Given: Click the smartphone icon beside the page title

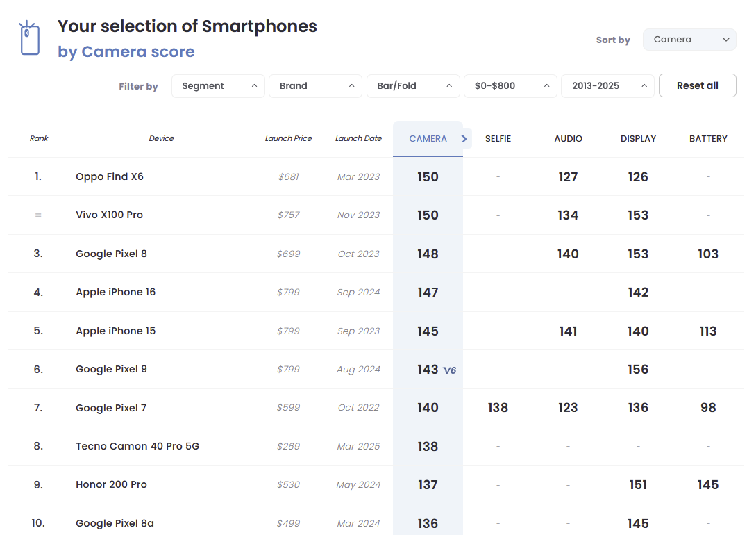Looking at the screenshot, I should pyautogui.click(x=29, y=38).
